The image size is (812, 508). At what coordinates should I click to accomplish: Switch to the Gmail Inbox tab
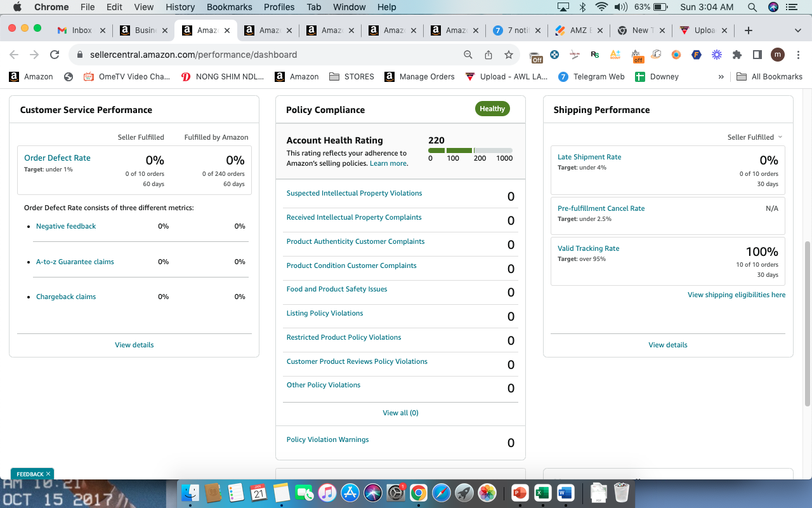(x=81, y=30)
